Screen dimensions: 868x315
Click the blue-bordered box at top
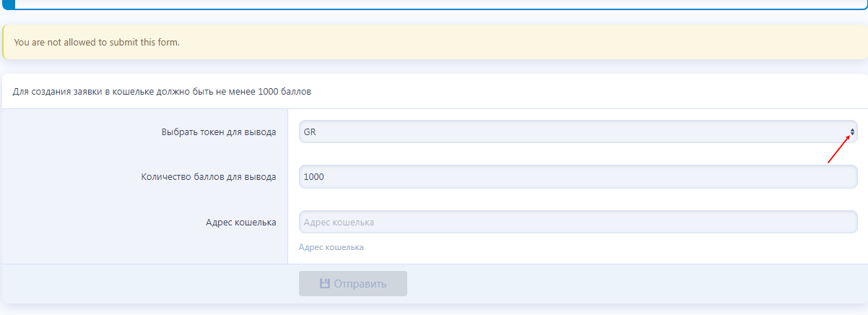tap(434, 4)
